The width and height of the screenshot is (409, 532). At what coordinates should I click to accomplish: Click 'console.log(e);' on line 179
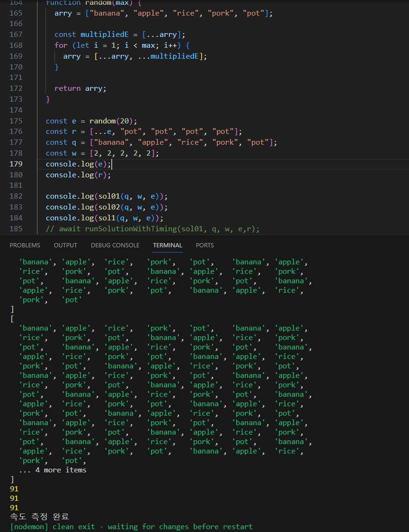(x=79, y=164)
